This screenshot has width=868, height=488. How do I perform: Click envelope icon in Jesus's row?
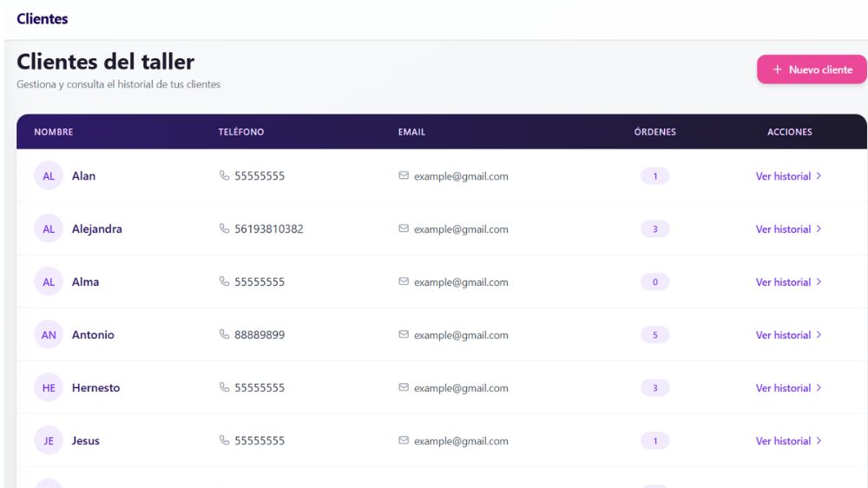tap(404, 440)
